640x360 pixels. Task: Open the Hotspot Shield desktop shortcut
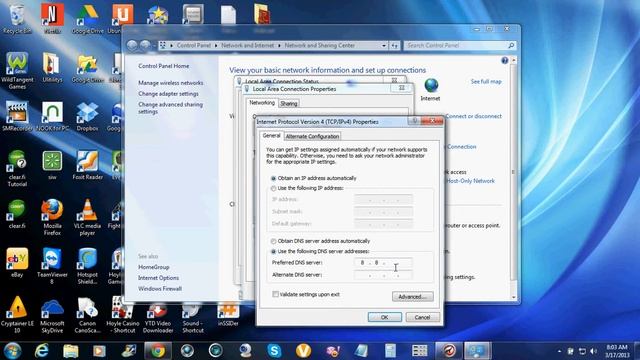click(x=87, y=266)
